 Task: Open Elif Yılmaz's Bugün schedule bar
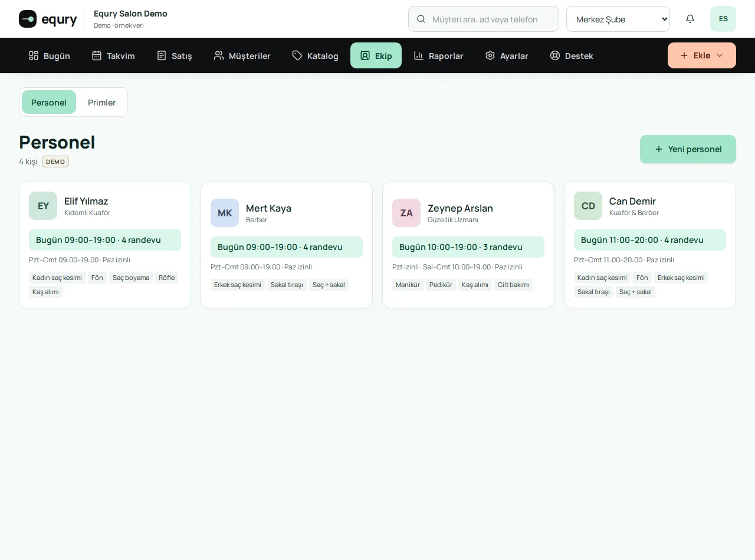click(x=105, y=240)
